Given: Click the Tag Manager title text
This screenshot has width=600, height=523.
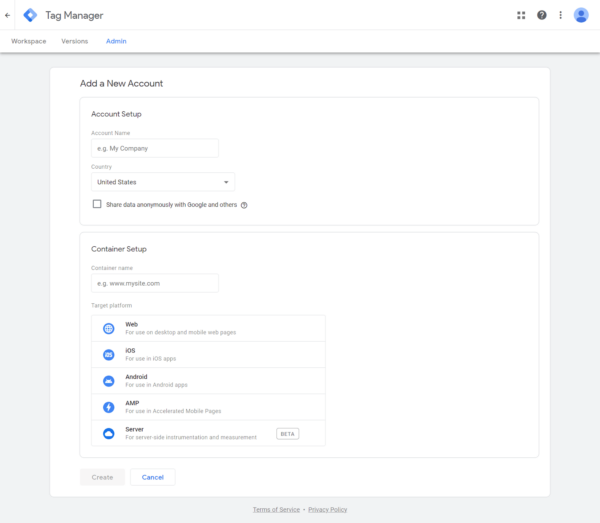Looking at the screenshot, I should click(x=75, y=15).
